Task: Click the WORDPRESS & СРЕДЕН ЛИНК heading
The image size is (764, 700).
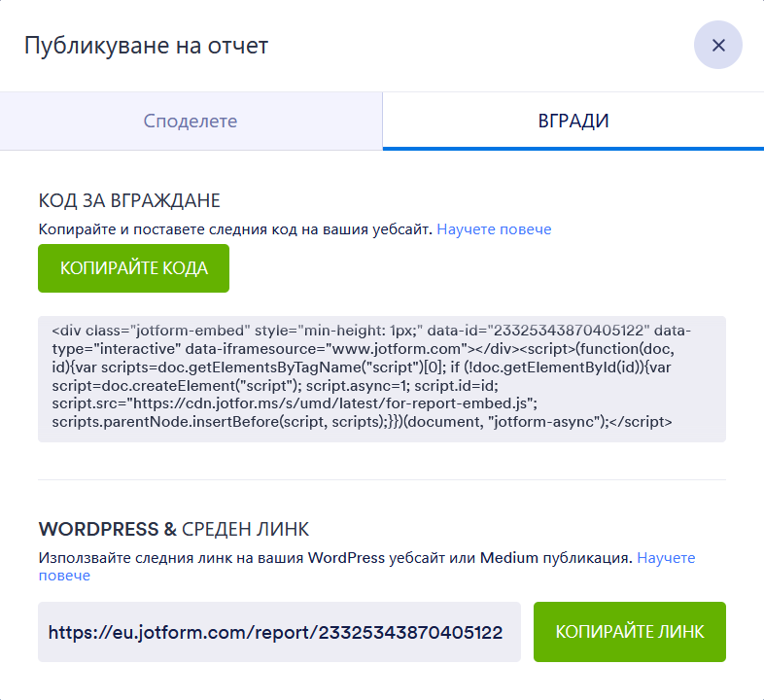Action: 174,530
